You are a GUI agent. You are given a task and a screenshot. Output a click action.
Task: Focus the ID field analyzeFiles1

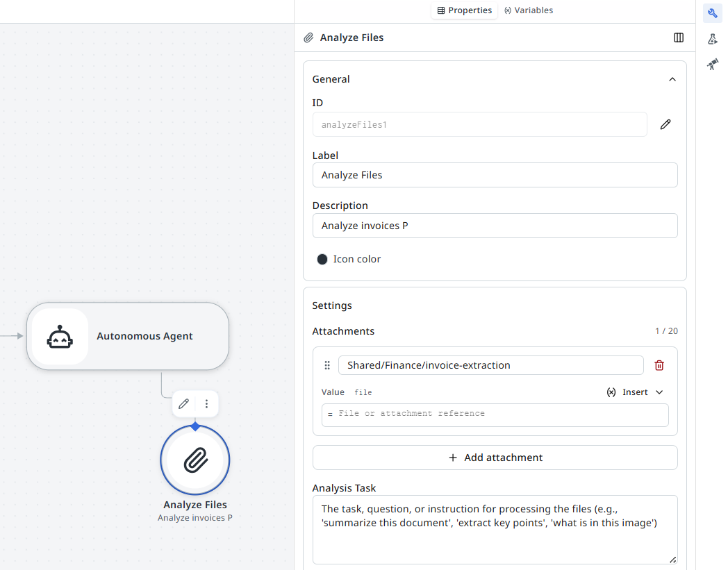click(479, 124)
